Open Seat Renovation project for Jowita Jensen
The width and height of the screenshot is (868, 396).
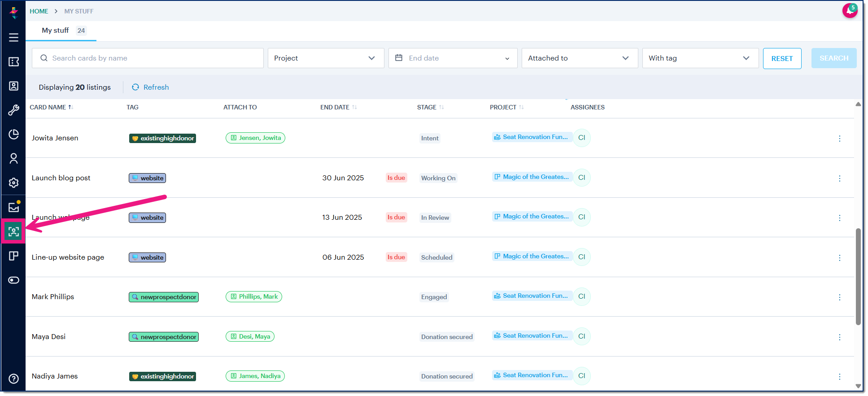(532, 137)
